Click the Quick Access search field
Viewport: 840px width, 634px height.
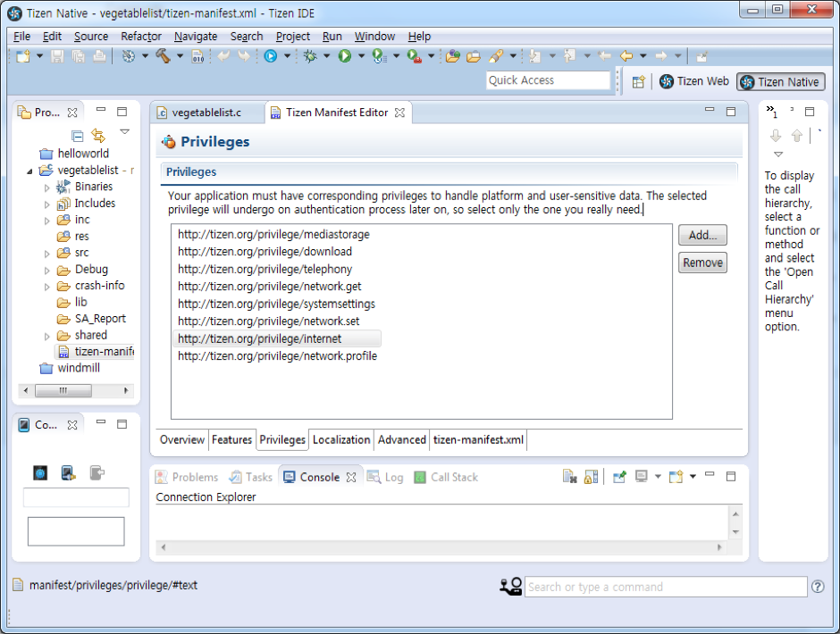tap(548, 80)
